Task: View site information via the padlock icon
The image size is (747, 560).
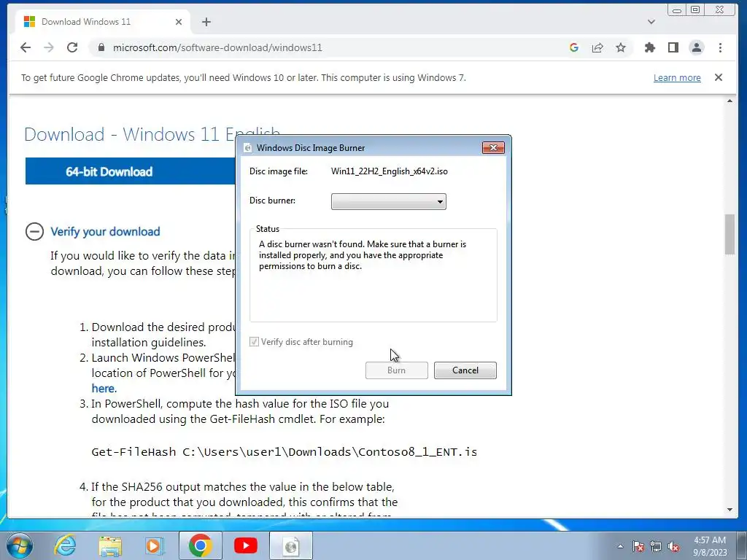Action: [101, 47]
